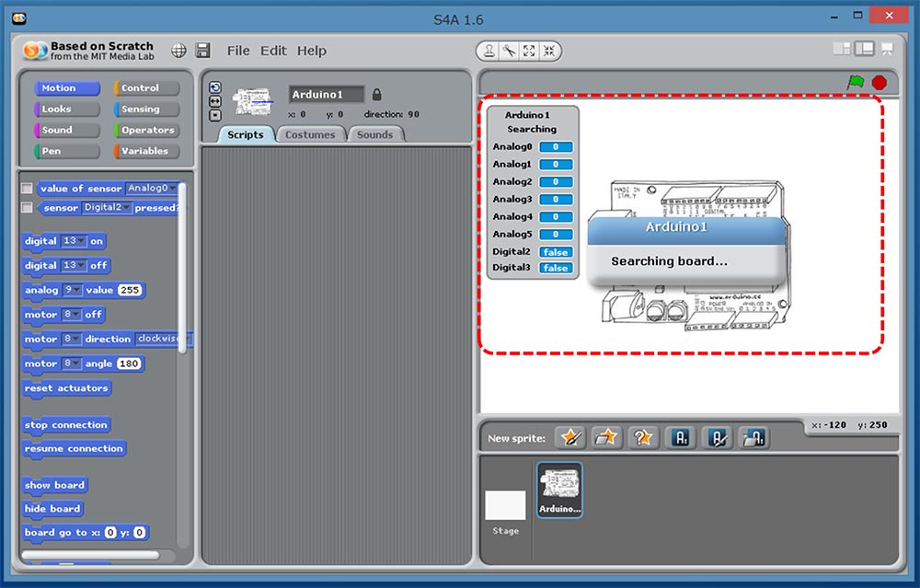This screenshot has width=920, height=588.
Task: Get a surprise sprite
Action: (x=642, y=438)
